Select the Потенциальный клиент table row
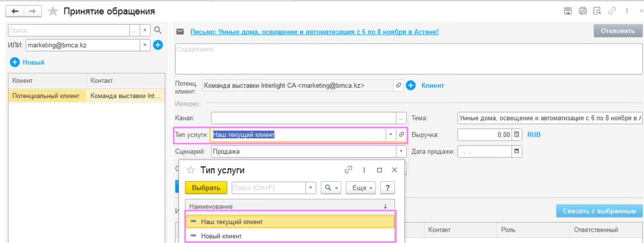644x243 pixels. [46, 96]
